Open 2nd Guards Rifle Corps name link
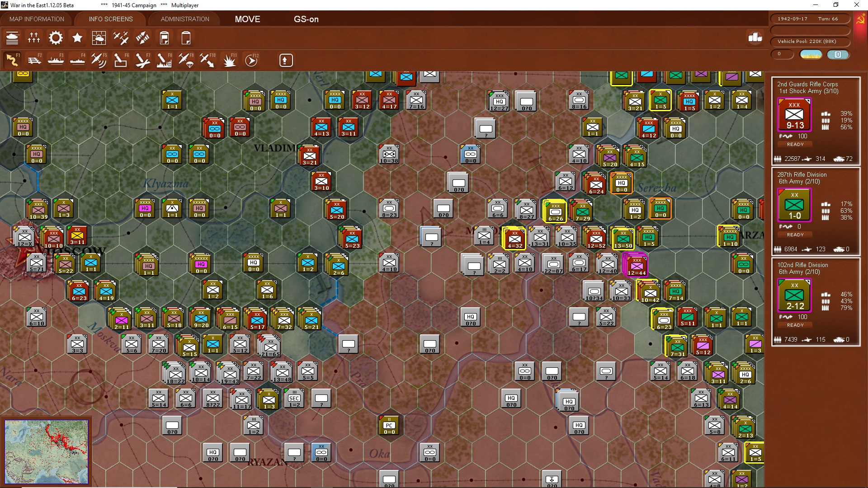This screenshot has height=488, width=868. click(807, 84)
